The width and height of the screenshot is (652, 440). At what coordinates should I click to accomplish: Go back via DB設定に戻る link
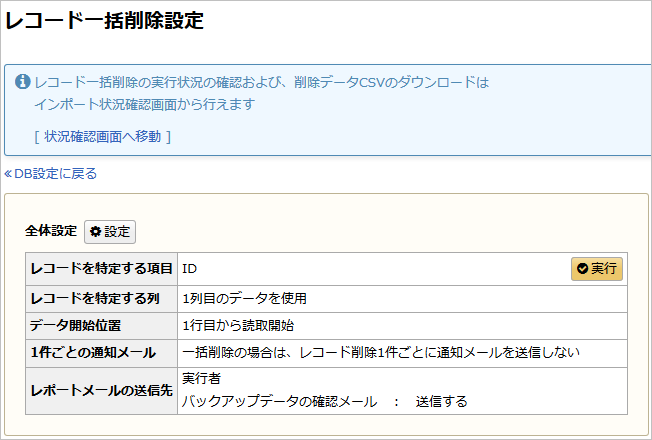(51, 173)
